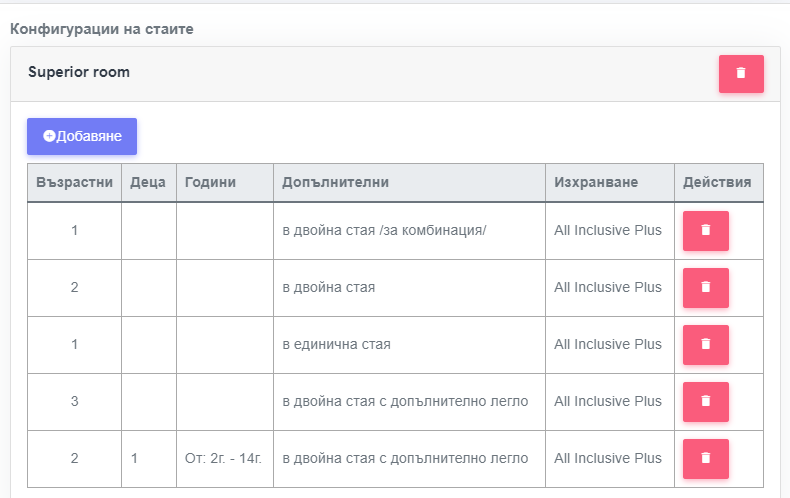Click the Деца column header

[148, 183]
